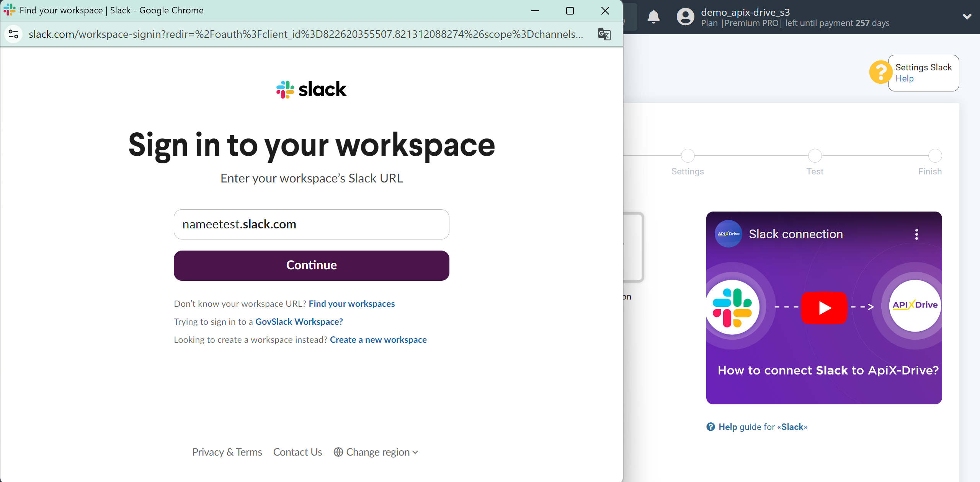Select the workspace URL input field
The image size is (980, 482).
[x=311, y=224]
